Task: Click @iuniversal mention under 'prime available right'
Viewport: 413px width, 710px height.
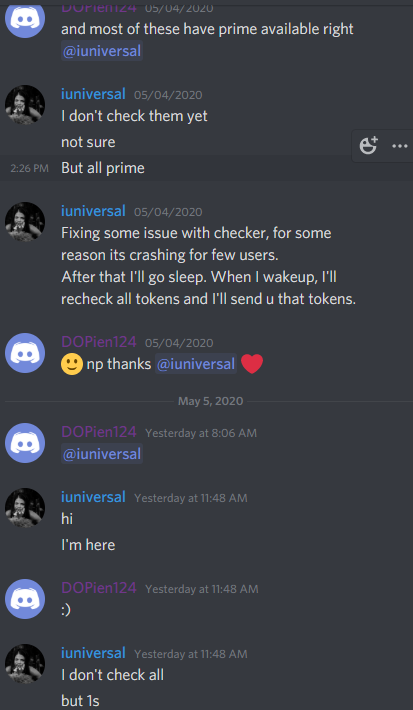Action: [x=102, y=51]
